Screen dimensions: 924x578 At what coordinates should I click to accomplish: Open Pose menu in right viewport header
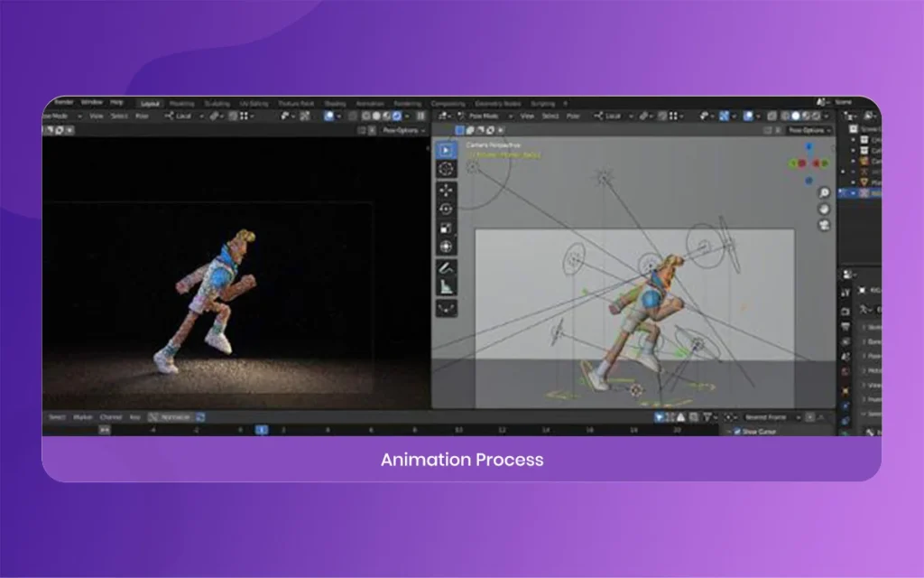coord(573,117)
